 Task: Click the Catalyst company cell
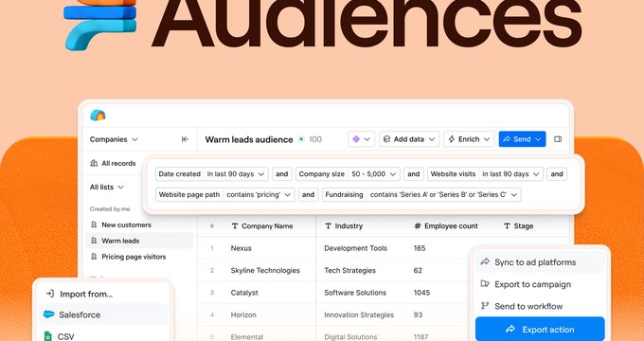coord(244,293)
